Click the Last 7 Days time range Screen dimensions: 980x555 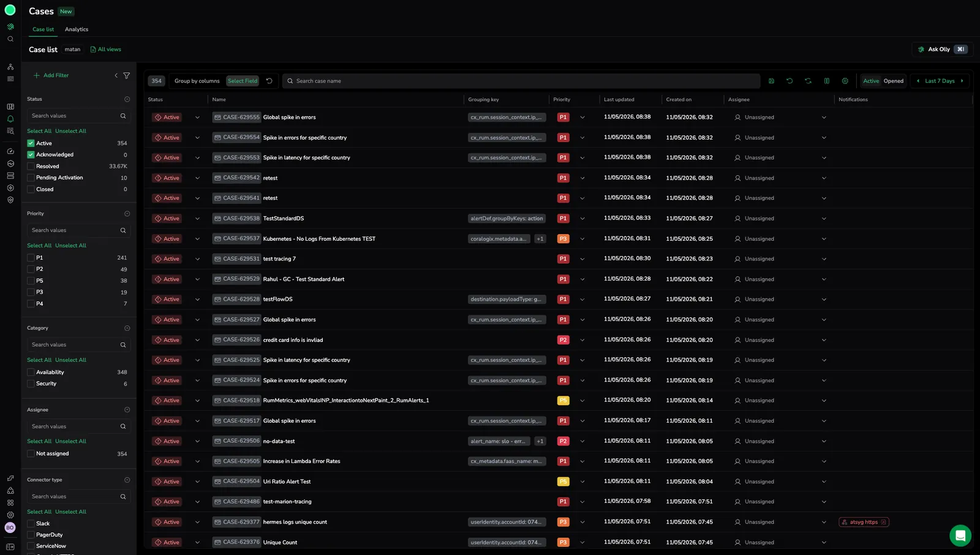click(x=940, y=81)
